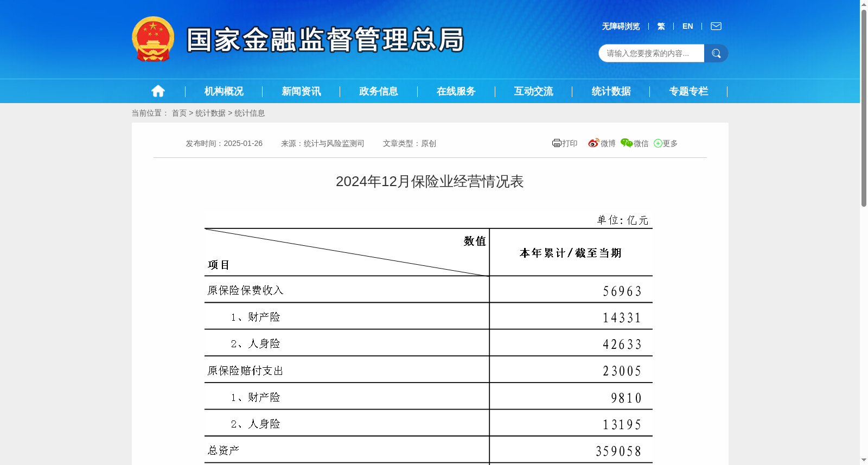Click the scrollbar up arrow
This screenshot has width=868, height=465.
864,4
